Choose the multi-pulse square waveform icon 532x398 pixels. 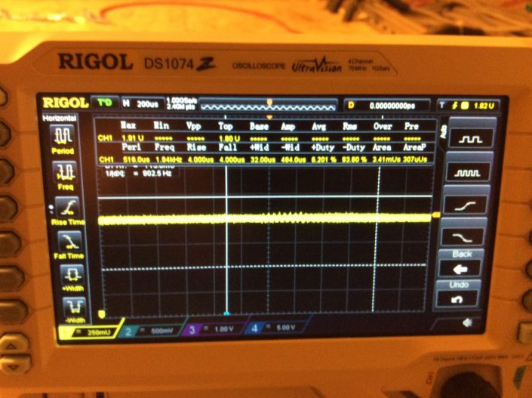pyautogui.click(x=468, y=172)
